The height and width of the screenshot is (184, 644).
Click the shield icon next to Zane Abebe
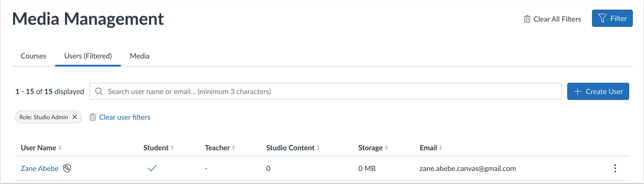[x=67, y=168]
